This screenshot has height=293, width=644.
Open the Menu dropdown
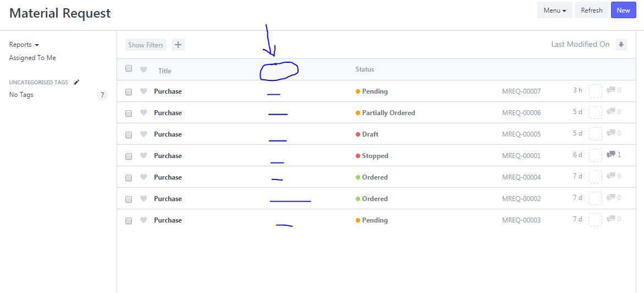pyautogui.click(x=554, y=10)
